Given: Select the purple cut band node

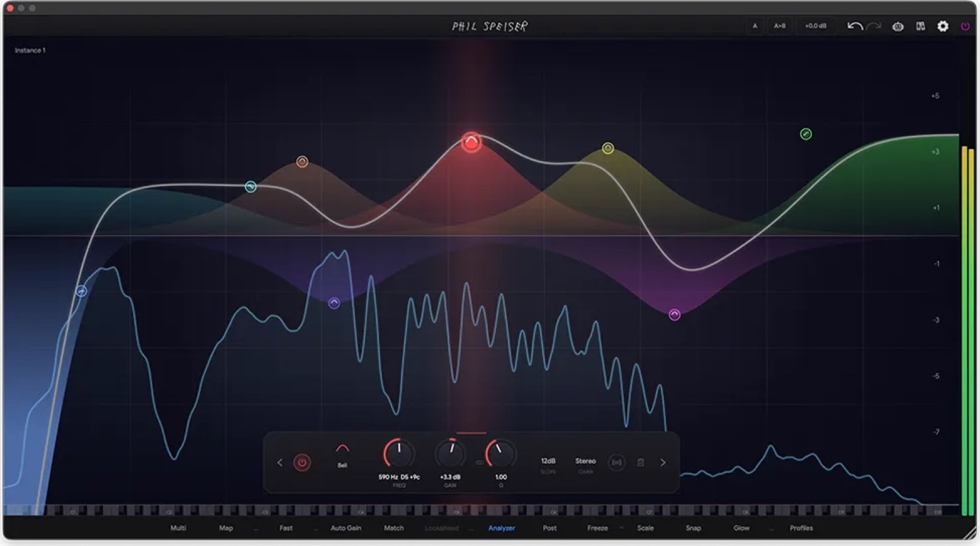Looking at the screenshot, I should click(x=334, y=303).
